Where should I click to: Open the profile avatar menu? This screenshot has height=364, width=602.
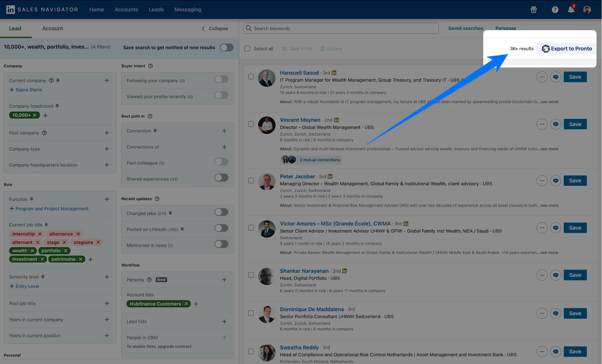click(x=587, y=9)
